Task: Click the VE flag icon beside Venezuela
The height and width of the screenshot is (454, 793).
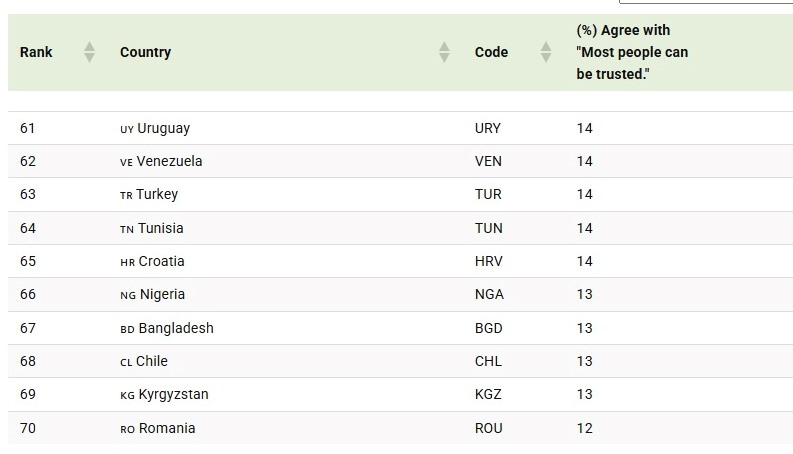Action: (126, 162)
